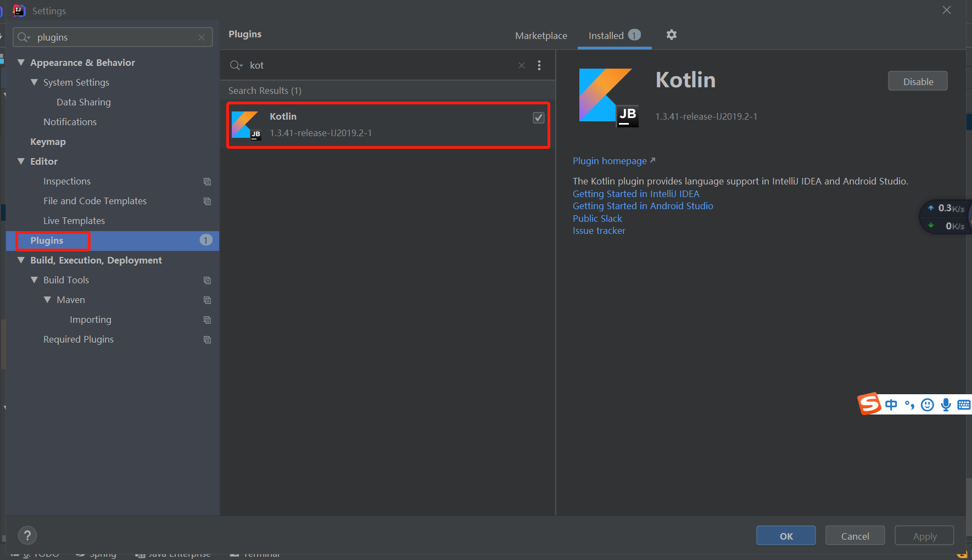Clear the 'plugins' settings search text
The width and height of the screenshot is (972, 560).
202,37
